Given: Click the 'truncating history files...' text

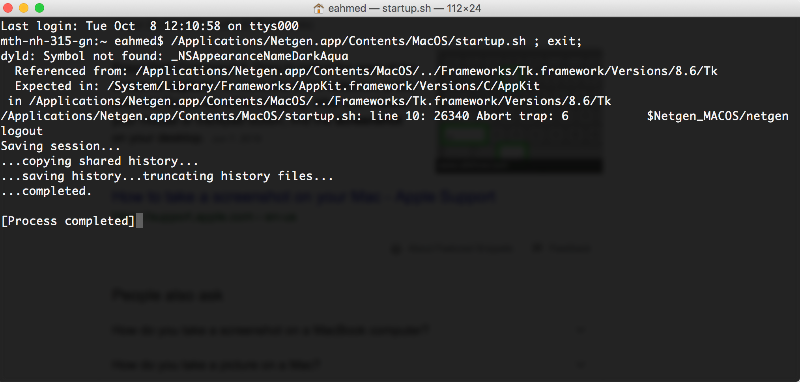Looking at the screenshot, I should pyautogui.click(x=238, y=176).
